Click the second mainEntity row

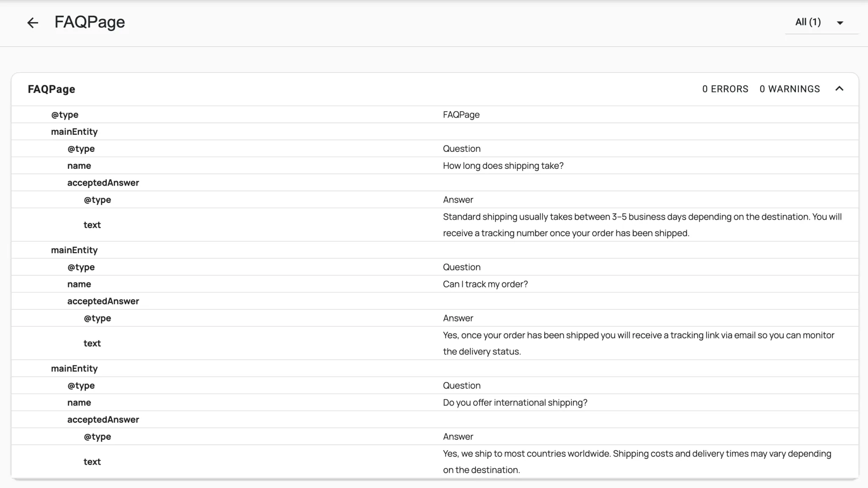pos(74,250)
